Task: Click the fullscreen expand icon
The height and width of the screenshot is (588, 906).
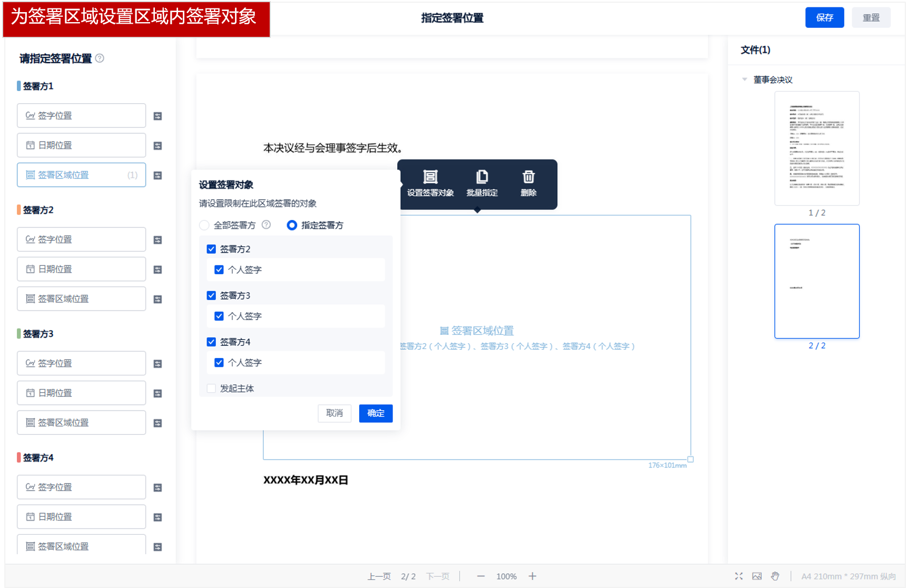Action: click(x=738, y=576)
